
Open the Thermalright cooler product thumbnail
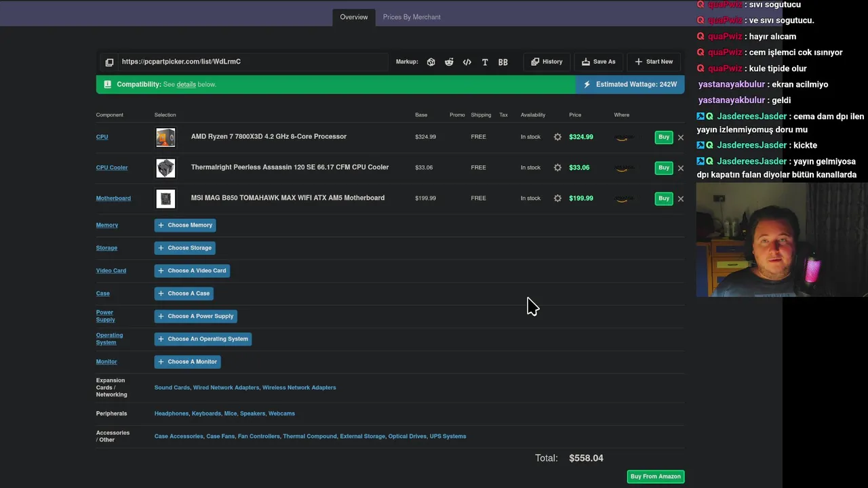(x=165, y=168)
